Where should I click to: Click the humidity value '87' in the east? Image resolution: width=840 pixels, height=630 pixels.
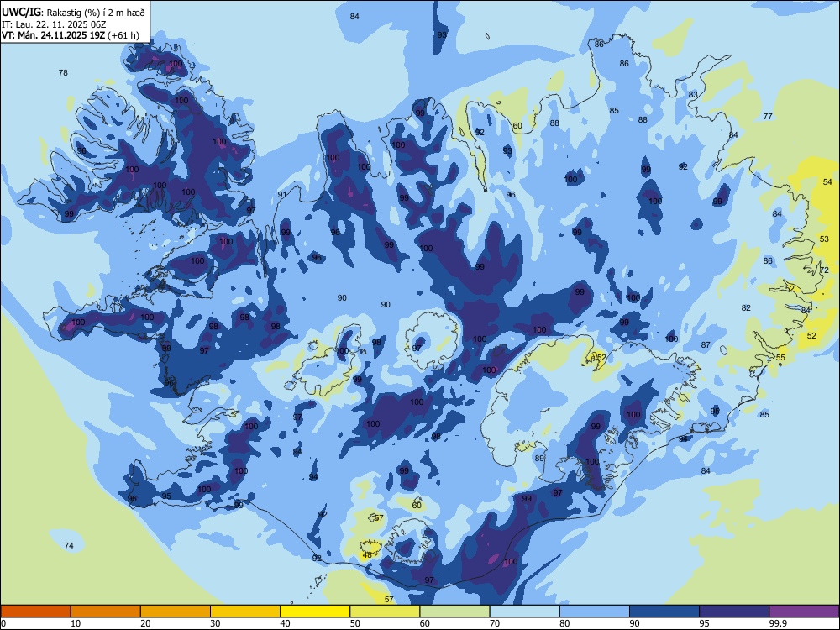tap(706, 345)
